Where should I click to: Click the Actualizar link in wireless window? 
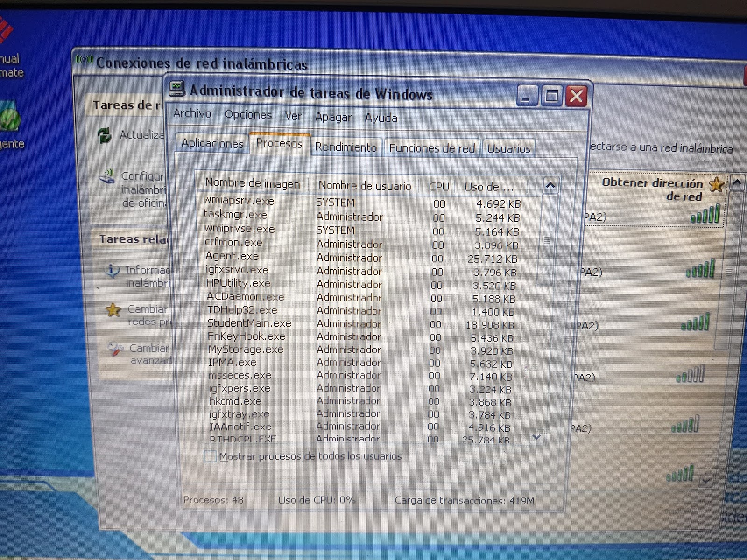(142, 135)
